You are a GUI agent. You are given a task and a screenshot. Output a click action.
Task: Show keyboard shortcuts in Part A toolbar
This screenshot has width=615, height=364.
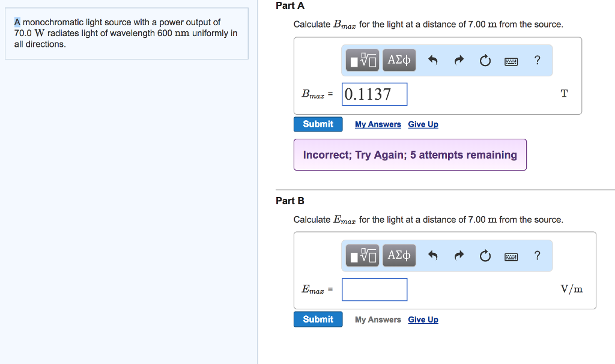pyautogui.click(x=511, y=61)
